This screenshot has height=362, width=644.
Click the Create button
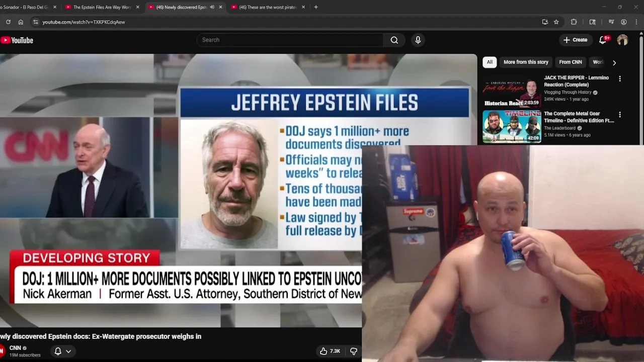pos(575,40)
